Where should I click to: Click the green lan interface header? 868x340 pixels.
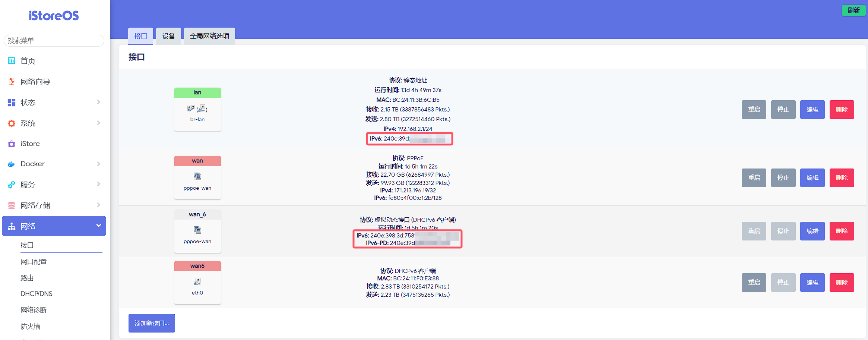coord(197,93)
